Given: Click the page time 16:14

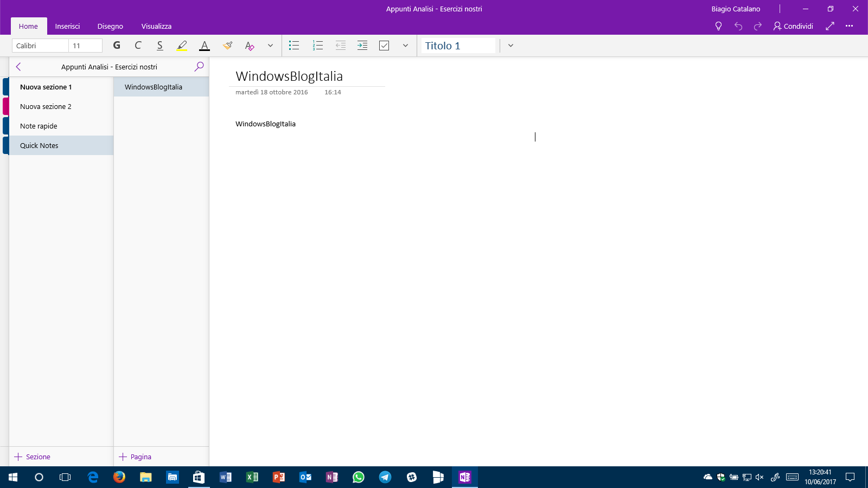Looking at the screenshot, I should 333,92.
